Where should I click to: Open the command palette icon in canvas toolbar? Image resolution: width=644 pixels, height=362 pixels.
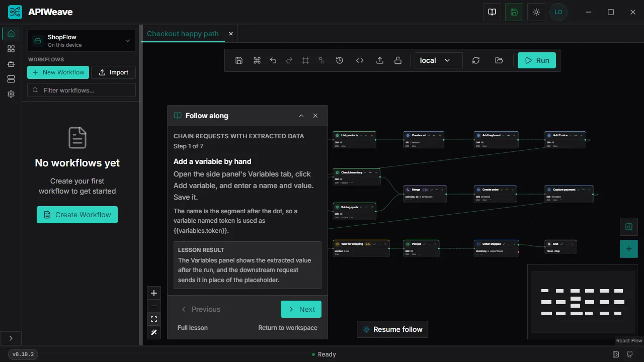pos(257,60)
